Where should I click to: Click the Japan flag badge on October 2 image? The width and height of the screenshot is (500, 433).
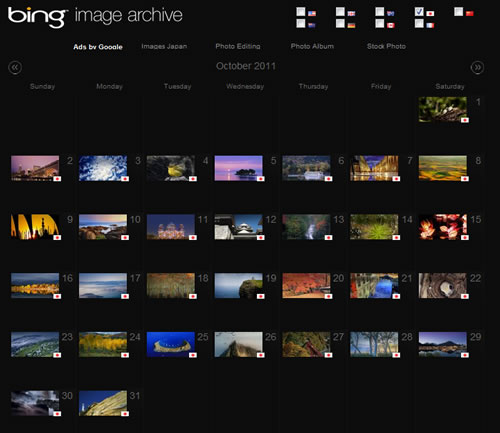[57, 179]
